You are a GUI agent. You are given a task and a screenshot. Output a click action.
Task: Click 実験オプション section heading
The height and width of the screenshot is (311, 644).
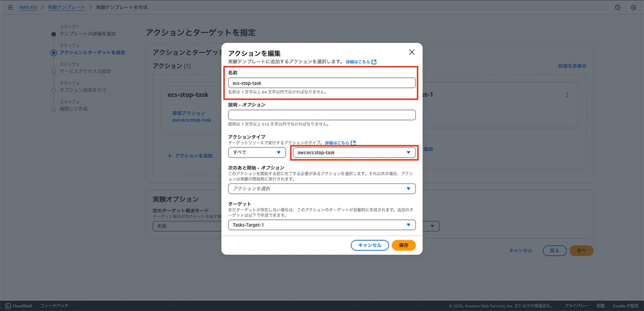click(175, 199)
